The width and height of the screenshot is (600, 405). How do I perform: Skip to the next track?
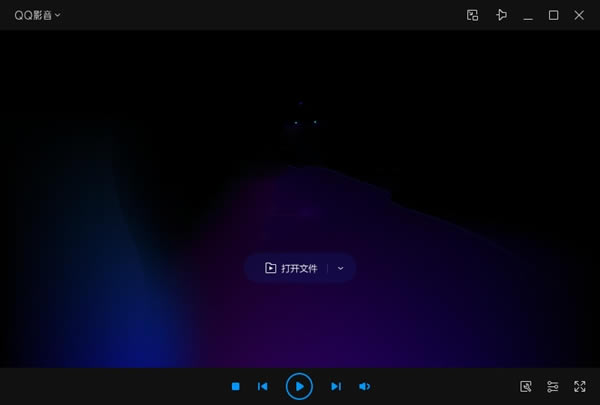pos(336,387)
